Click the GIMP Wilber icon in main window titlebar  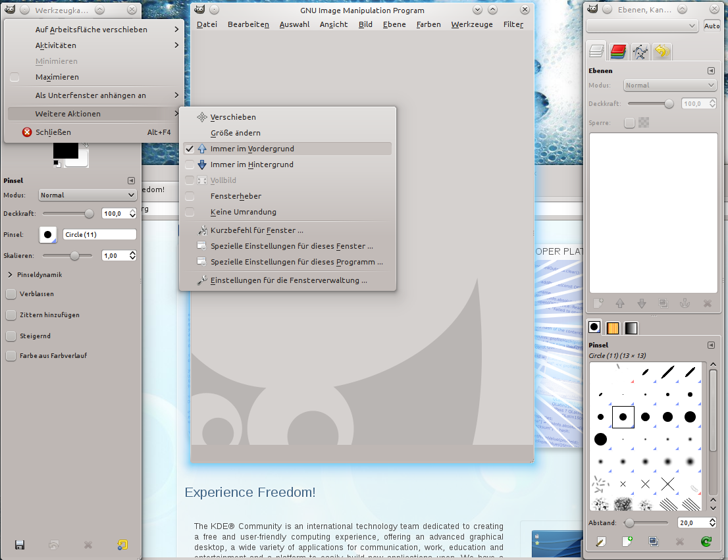pyautogui.click(x=199, y=10)
